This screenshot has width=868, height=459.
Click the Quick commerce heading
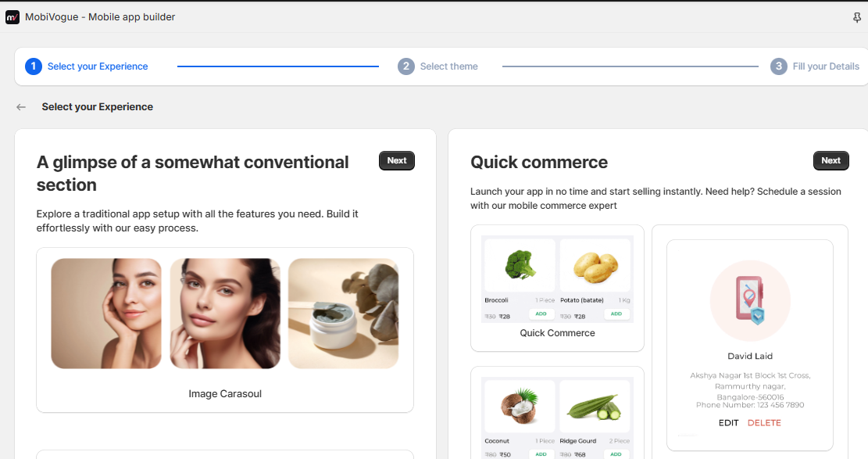pos(539,163)
